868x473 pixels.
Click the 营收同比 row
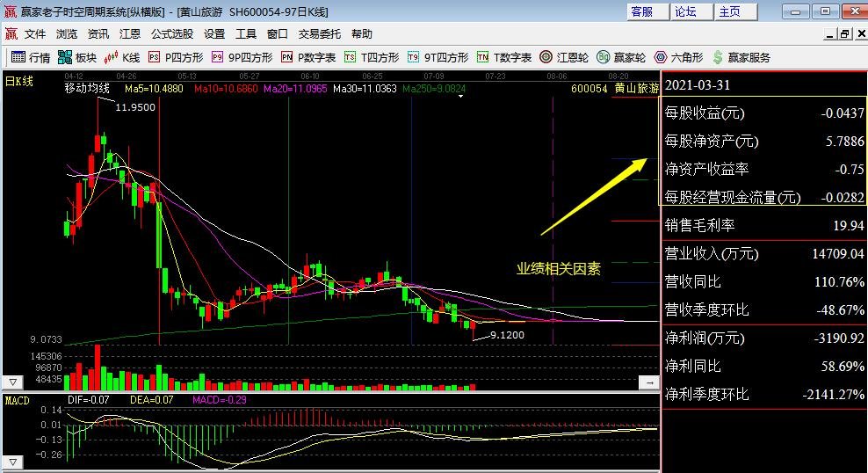pos(764,282)
